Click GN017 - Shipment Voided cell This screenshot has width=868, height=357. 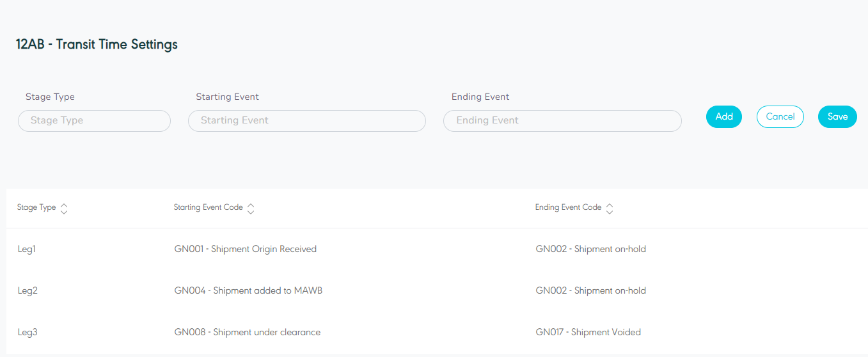pyautogui.click(x=588, y=332)
